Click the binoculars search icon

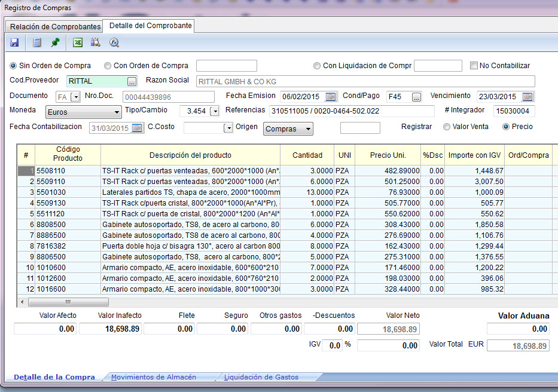95,42
